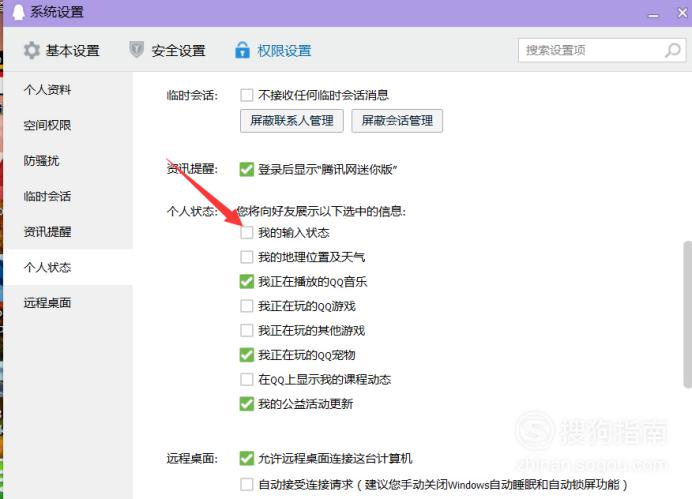Click the 远程桌面: section label
This screenshot has width=692, height=499.
coord(192,459)
